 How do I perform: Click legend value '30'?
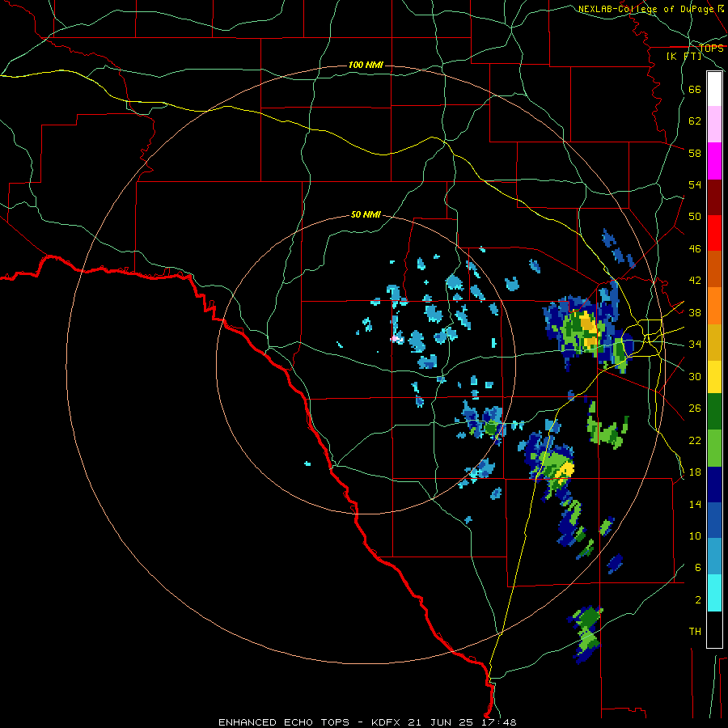[695, 376]
